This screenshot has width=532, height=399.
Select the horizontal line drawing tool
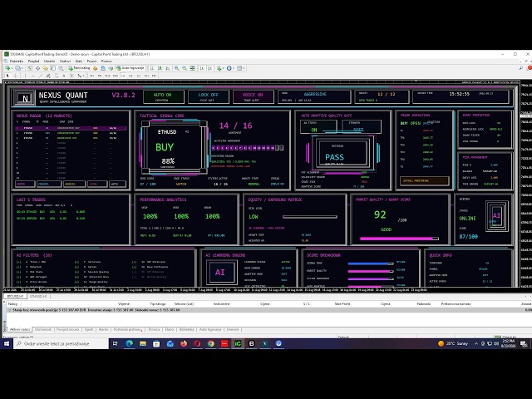[x=33, y=76]
